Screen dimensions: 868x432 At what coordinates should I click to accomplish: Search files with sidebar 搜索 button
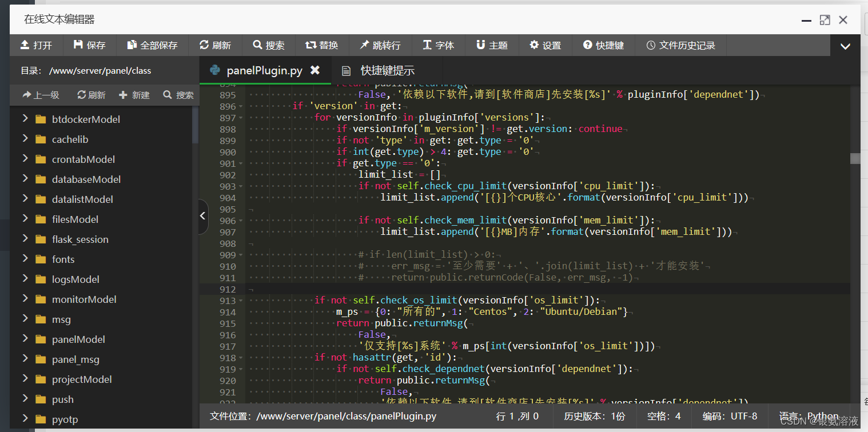pos(178,95)
